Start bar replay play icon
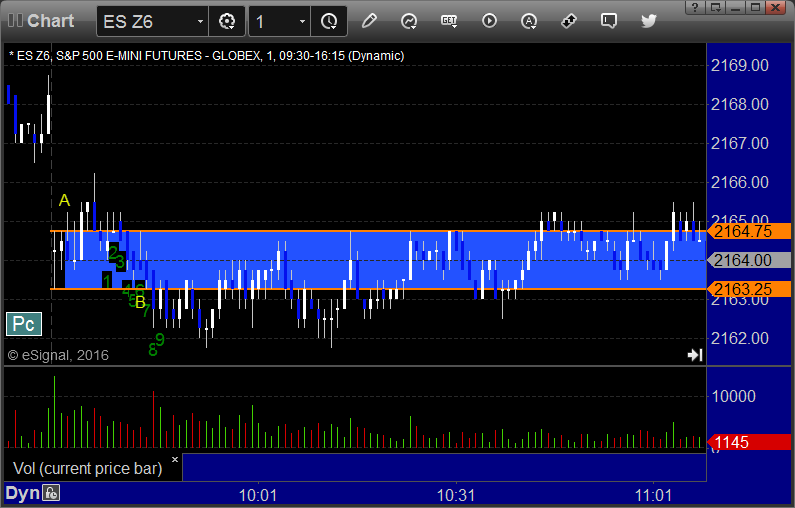The height and width of the screenshot is (508, 795). point(489,21)
